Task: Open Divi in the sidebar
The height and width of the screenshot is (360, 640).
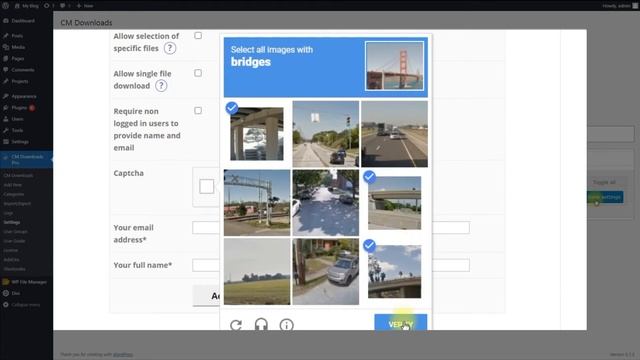Action: (16, 293)
